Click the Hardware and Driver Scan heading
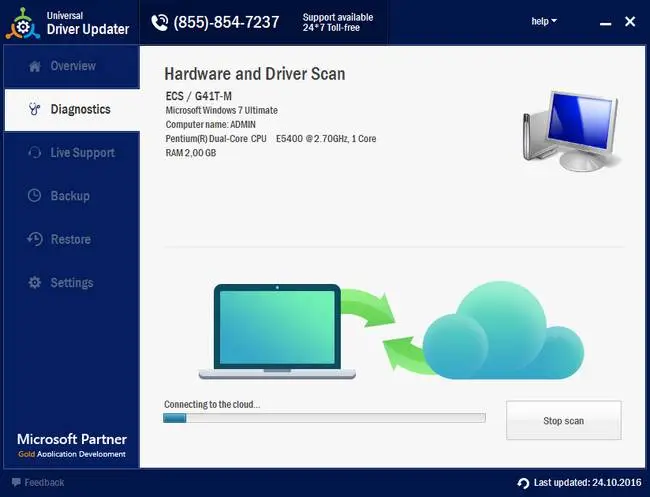 [x=255, y=74]
